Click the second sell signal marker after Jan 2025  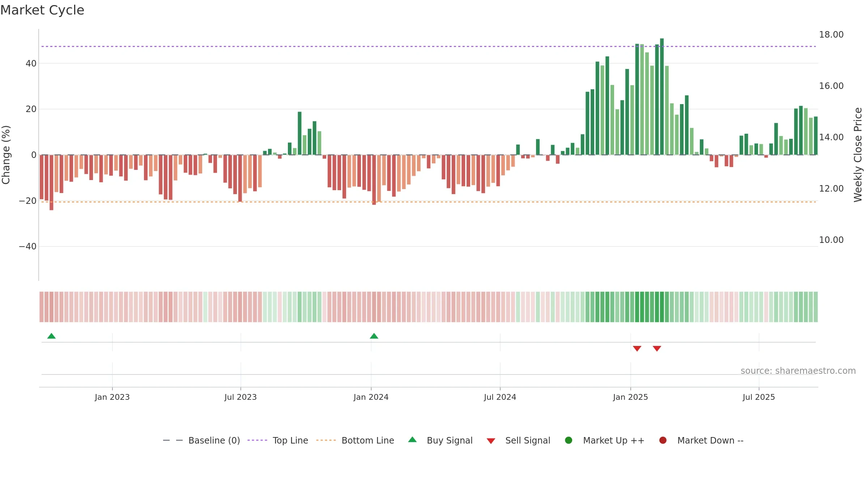tap(657, 348)
